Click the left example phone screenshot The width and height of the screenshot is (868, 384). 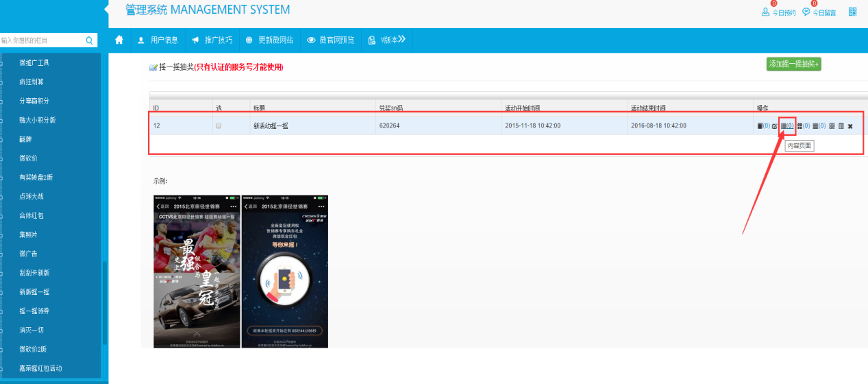pos(197,271)
